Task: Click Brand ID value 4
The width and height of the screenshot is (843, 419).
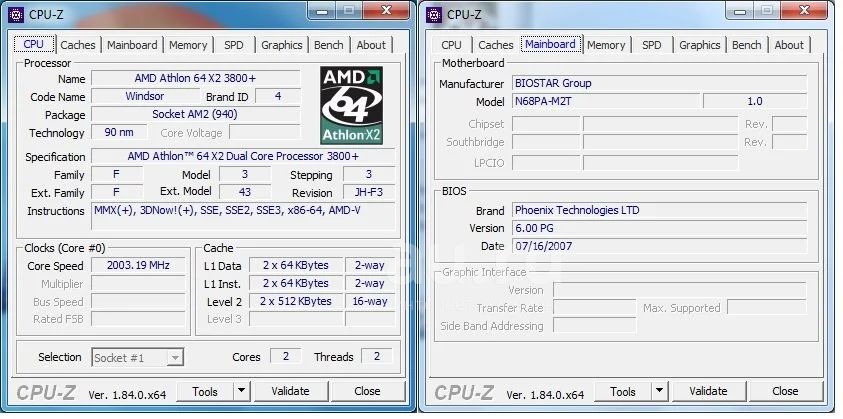Action: 278,96
